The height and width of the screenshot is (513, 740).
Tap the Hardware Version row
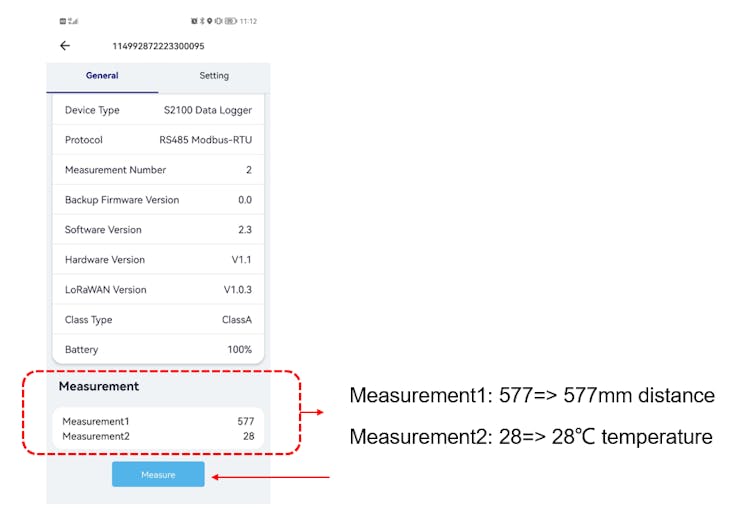tap(158, 260)
